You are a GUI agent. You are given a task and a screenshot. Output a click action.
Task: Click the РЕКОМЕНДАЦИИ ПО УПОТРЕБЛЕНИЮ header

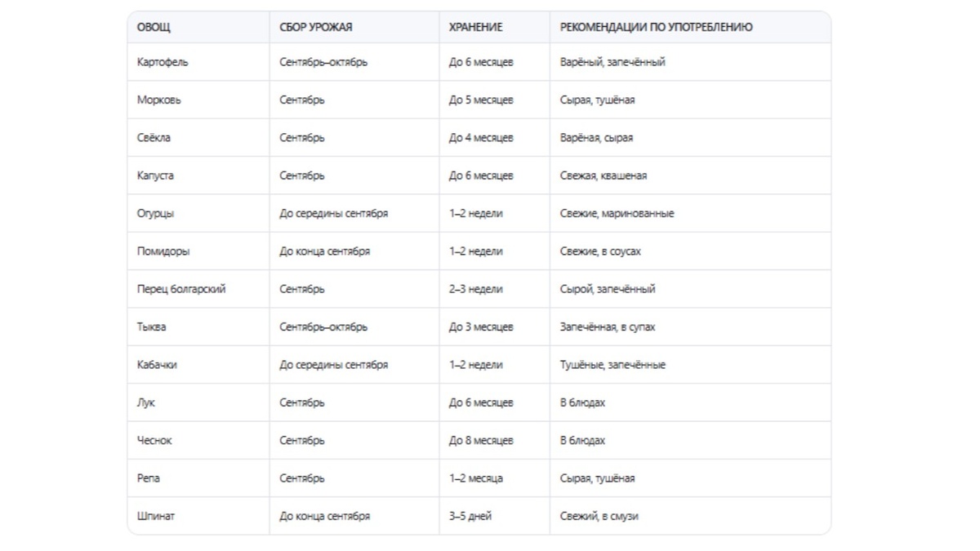click(x=656, y=27)
